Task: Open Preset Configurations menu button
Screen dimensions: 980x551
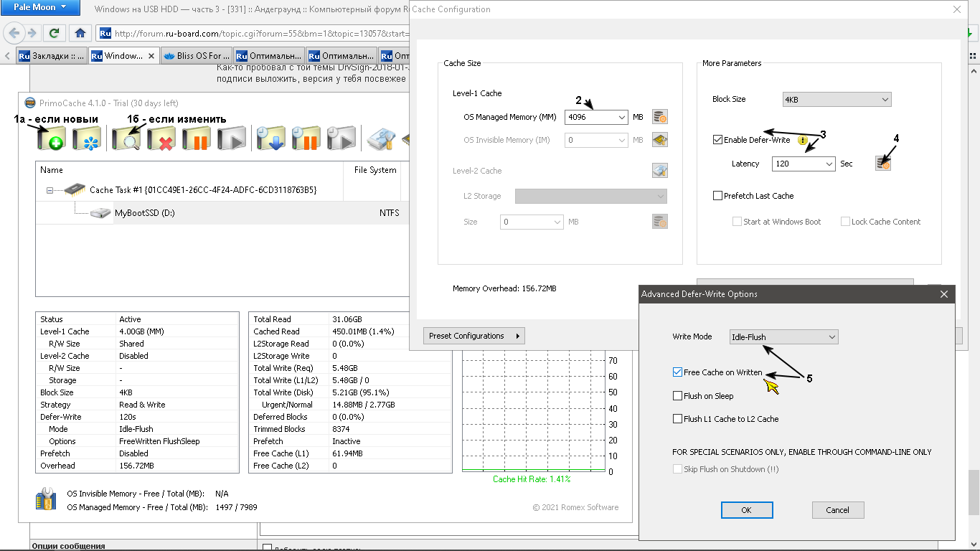Action: click(x=473, y=336)
